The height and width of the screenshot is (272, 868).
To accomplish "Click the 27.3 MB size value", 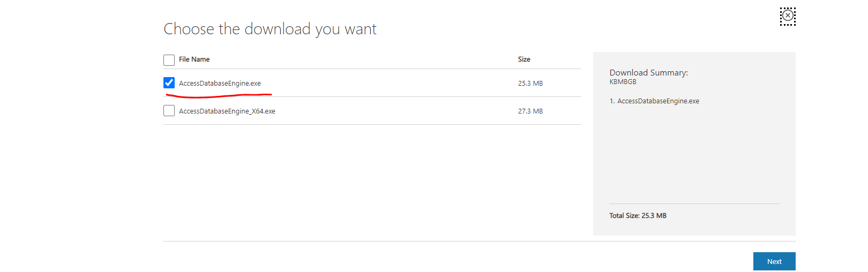I will (530, 111).
